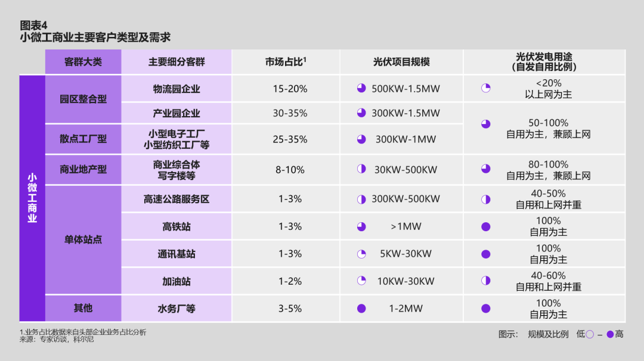Screen dimensions: 644x361
Task: Click the pie icon beside 80-100%
Action: 485,169
